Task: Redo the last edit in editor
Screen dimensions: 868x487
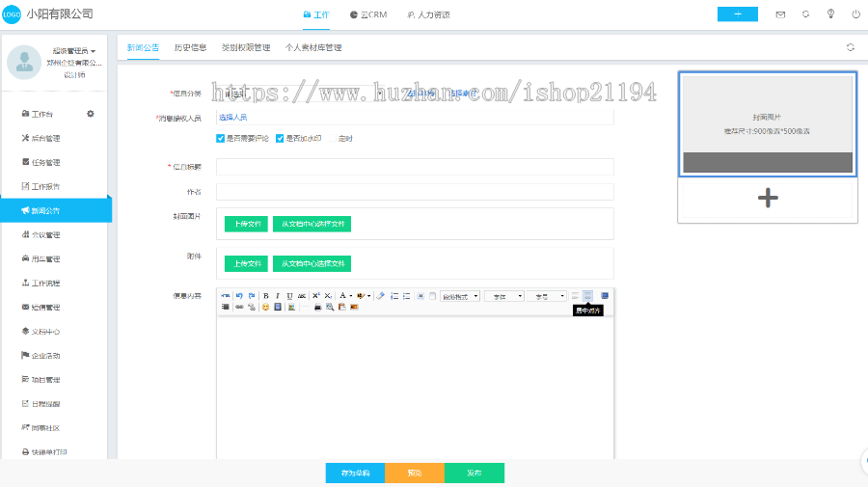Action: tap(252, 295)
